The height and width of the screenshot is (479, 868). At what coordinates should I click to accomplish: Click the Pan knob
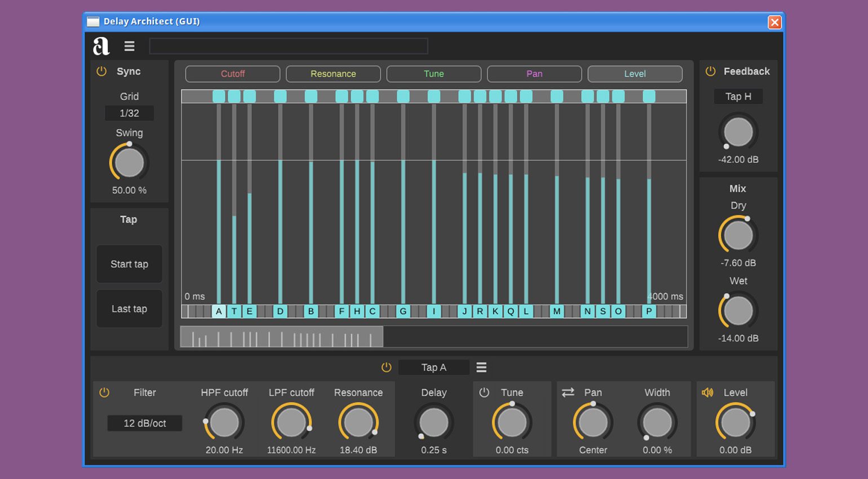pos(593,423)
